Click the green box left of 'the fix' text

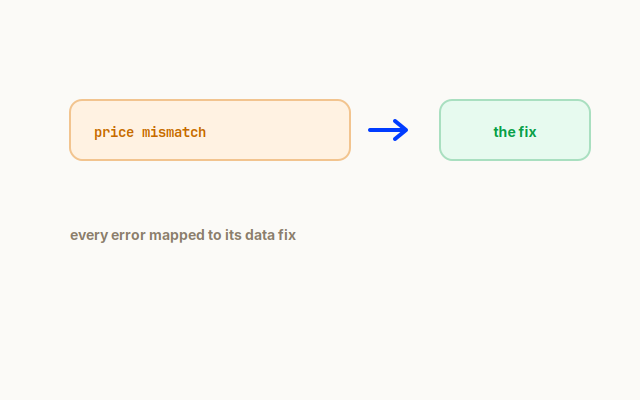(x=466, y=130)
